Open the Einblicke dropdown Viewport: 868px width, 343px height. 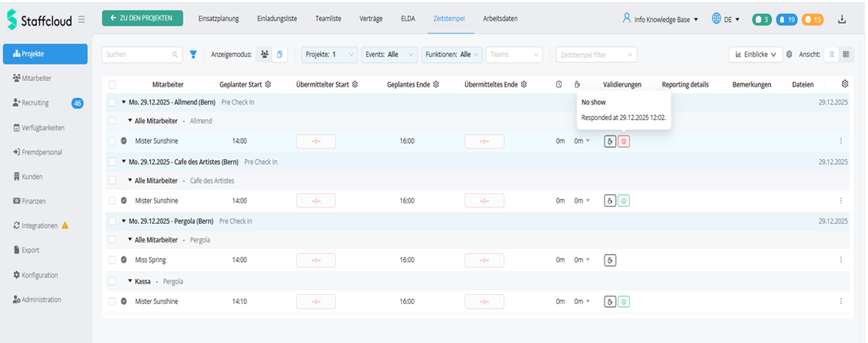tap(755, 54)
